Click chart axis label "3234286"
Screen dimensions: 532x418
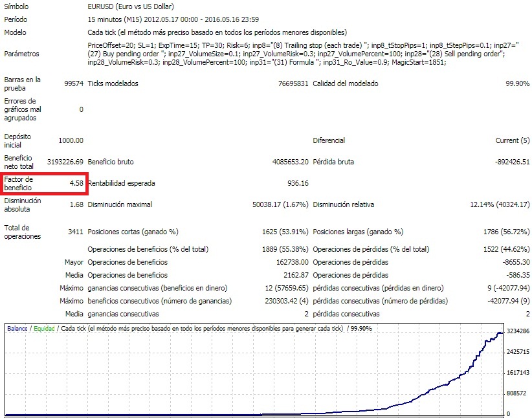coord(518,331)
